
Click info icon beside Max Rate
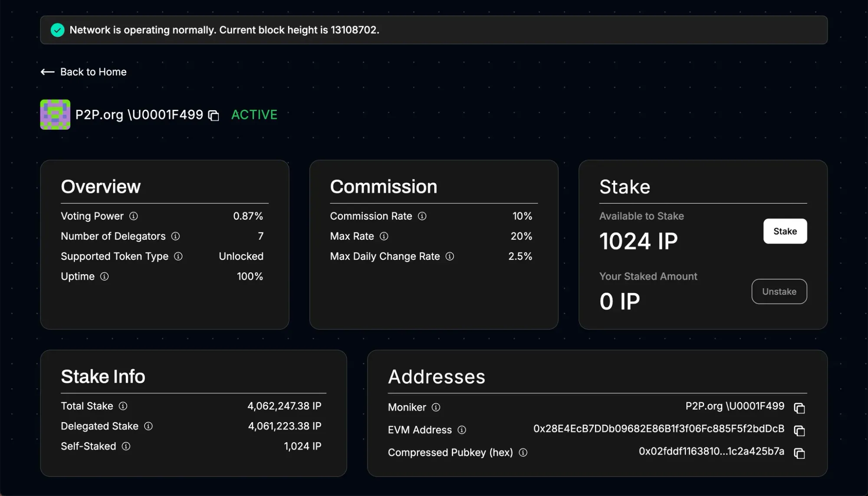pos(384,236)
